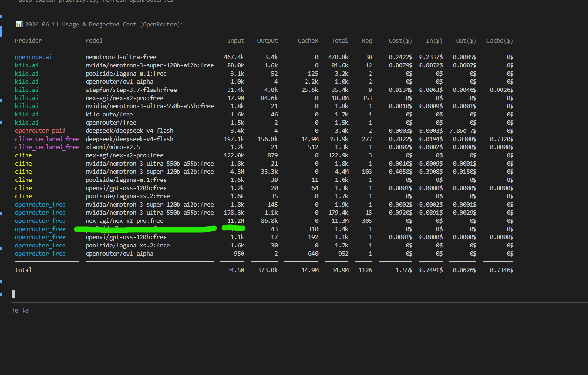Click the '0.7822$' cost value
This screenshot has width=588, height=375.
[x=400, y=139]
